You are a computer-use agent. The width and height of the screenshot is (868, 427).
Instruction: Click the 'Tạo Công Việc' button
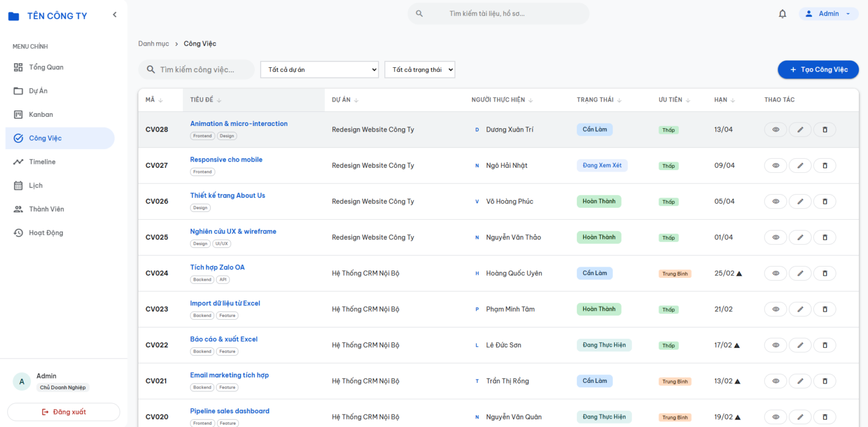tap(818, 69)
